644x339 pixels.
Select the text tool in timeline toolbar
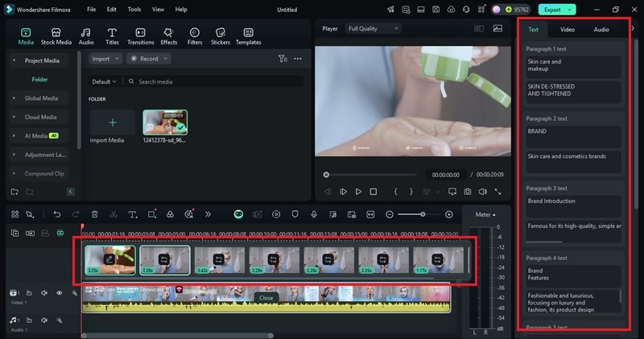(132, 214)
